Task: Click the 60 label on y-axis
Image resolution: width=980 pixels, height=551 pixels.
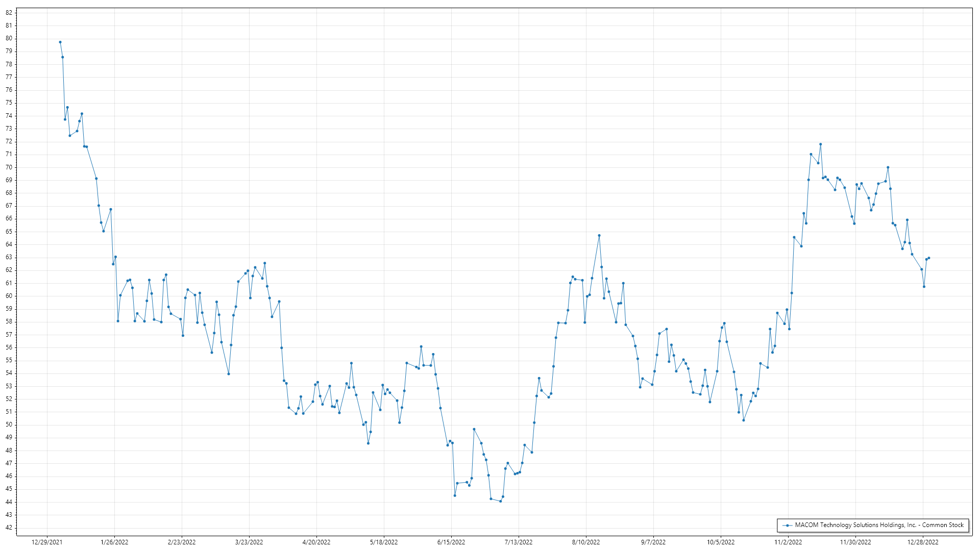Action: [x=9, y=296]
